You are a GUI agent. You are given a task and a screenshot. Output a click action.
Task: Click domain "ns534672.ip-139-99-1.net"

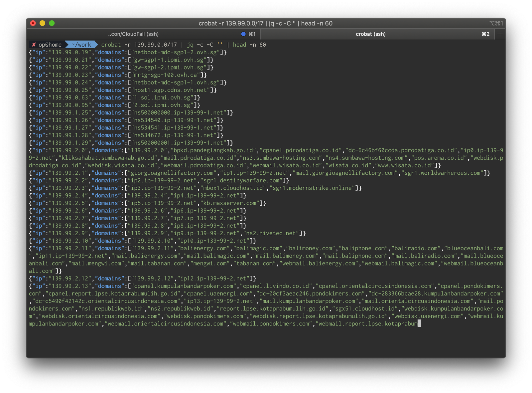coord(175,135)
